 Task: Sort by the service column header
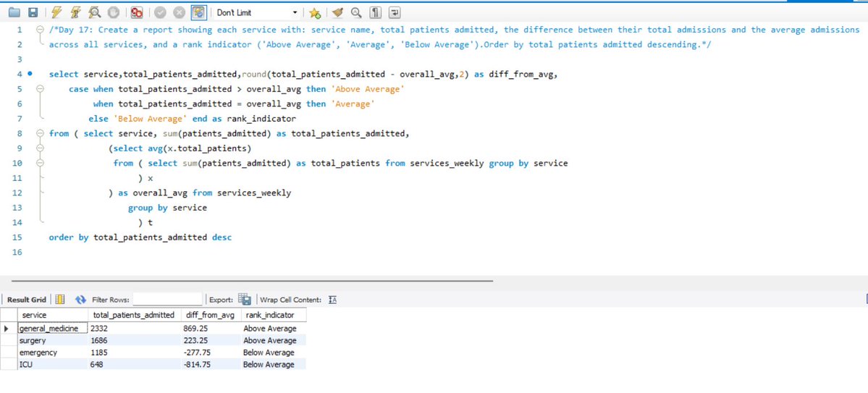[x=53, y=315]
